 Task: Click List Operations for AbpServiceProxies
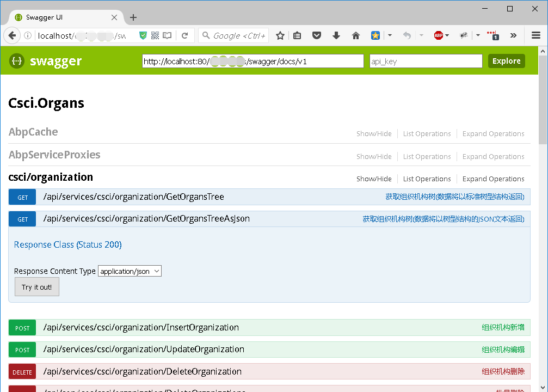click(427, 156)
